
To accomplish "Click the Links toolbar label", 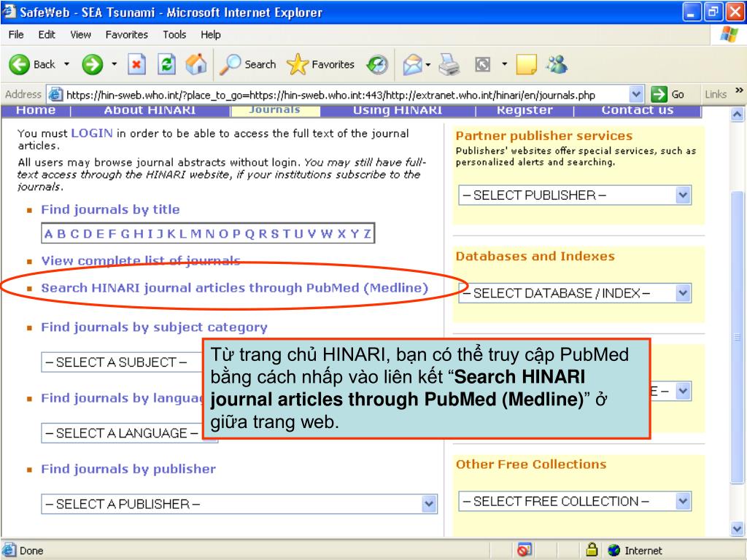I will tap(716, 94).
